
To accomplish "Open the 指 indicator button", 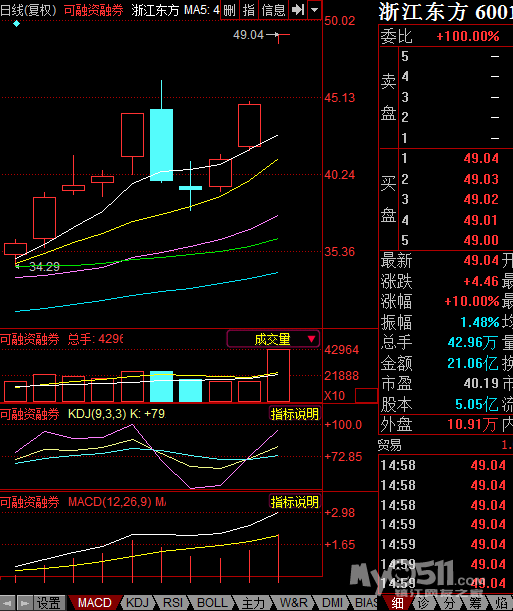I will pyautogui.click(x=249, y=10).
